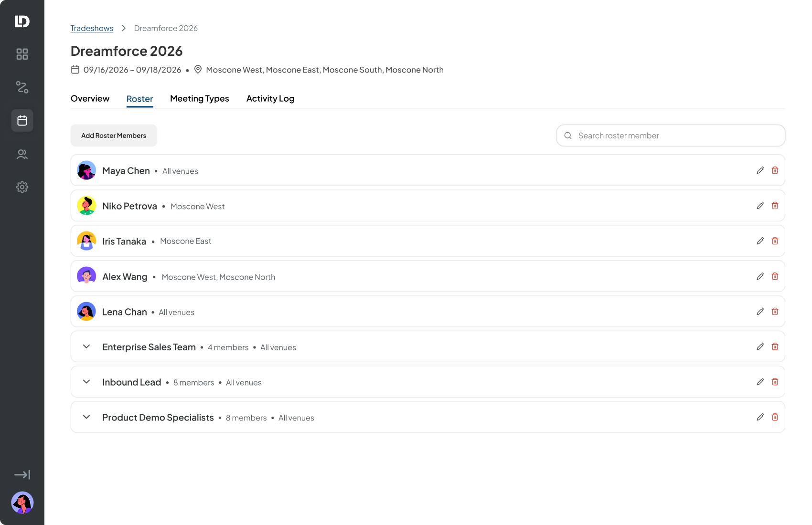Click Alex Wang's name
The width and height of the screenshot is (812, 525).
125,277
